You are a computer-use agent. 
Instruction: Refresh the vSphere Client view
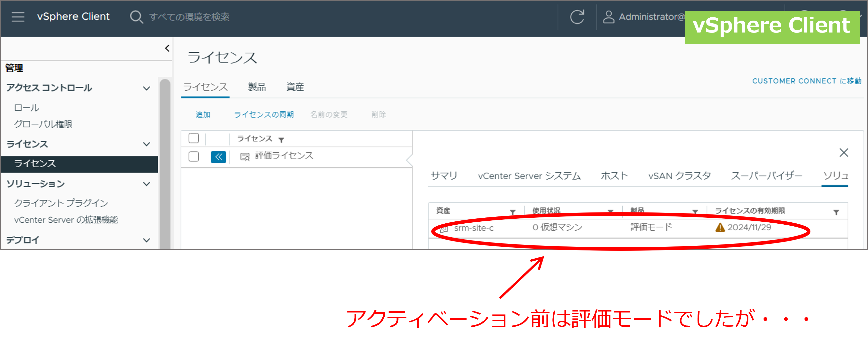click(577, 17)
